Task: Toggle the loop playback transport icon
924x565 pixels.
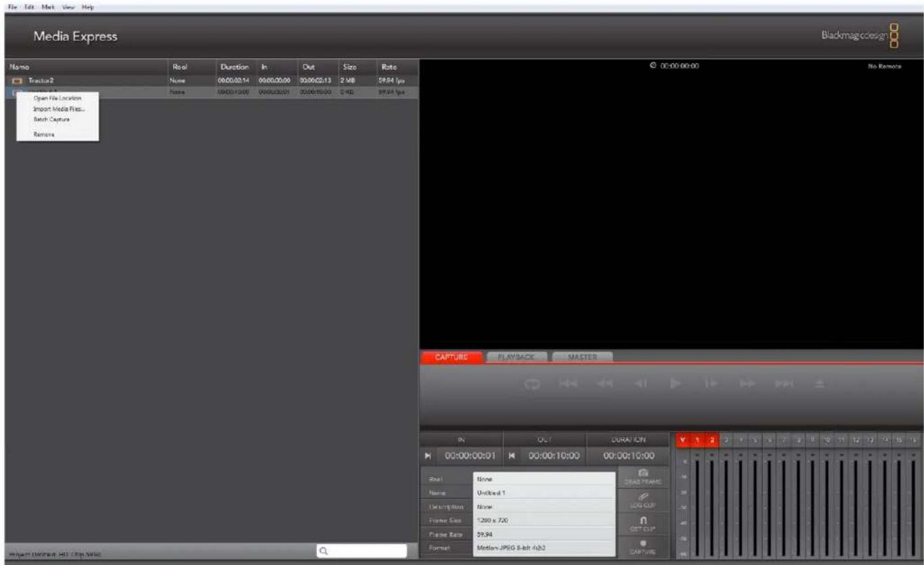Action: pyautogui.click(x=532, y=383)
